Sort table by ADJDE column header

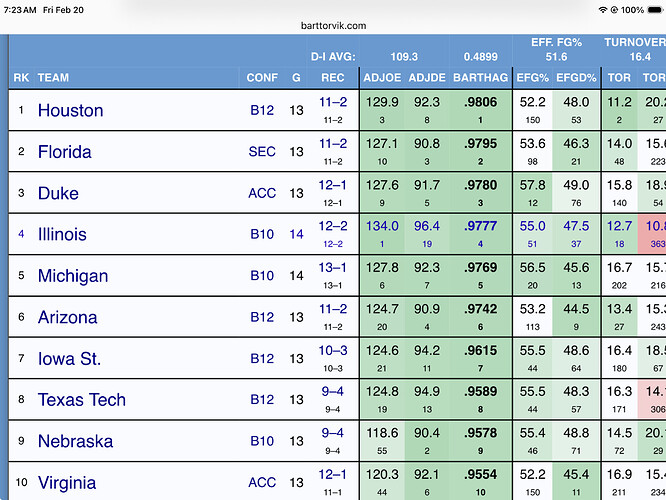click(427, 77)
